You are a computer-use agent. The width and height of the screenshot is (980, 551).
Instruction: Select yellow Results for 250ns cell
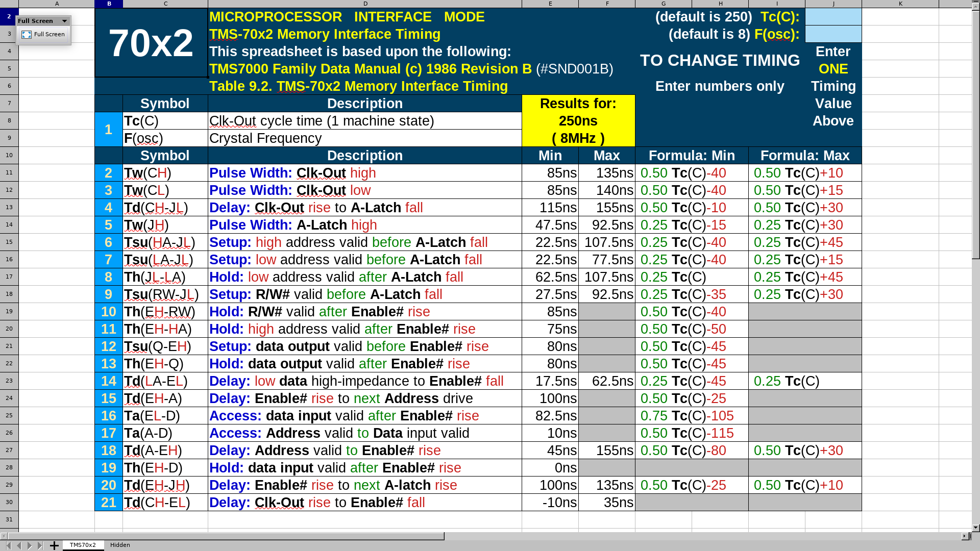578,121
